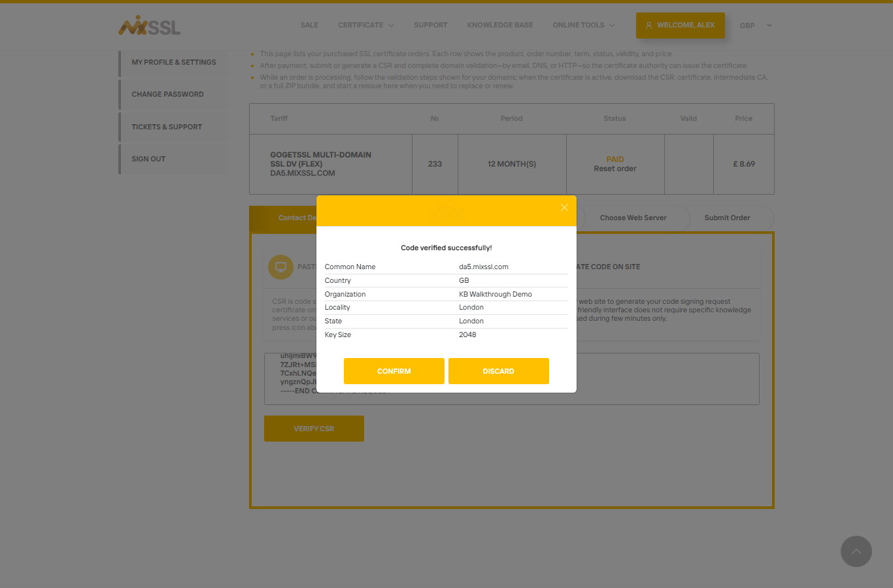Click the 2048 key size value
The image size is (893, 588).
467,335
